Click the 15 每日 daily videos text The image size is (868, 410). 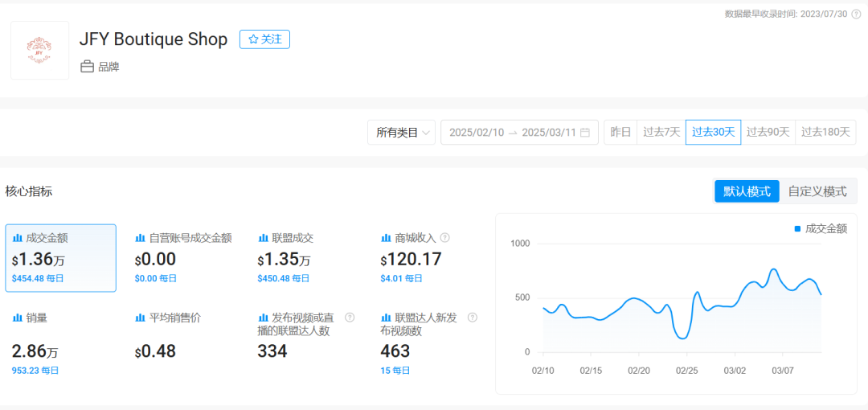tap(395, 370)
